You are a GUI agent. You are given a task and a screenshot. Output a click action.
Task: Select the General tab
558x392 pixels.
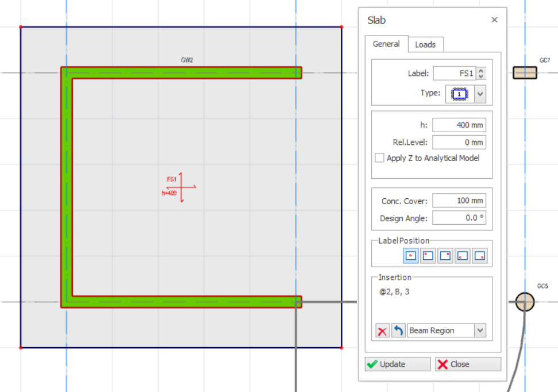pyautogui.click(x=386, y=44)
